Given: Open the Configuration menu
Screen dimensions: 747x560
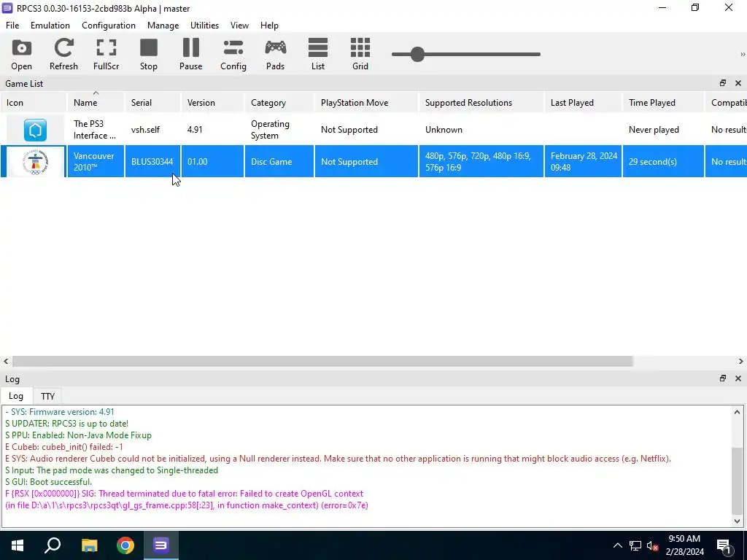Looking at the screenshot, I should pyautogui.click(x=109, y=26).
